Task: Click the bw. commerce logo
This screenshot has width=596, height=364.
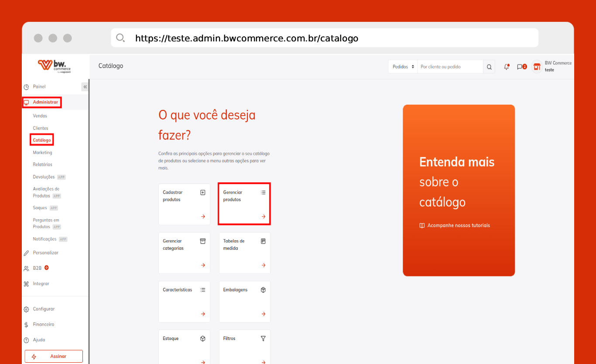Action: tap(55, 66)
